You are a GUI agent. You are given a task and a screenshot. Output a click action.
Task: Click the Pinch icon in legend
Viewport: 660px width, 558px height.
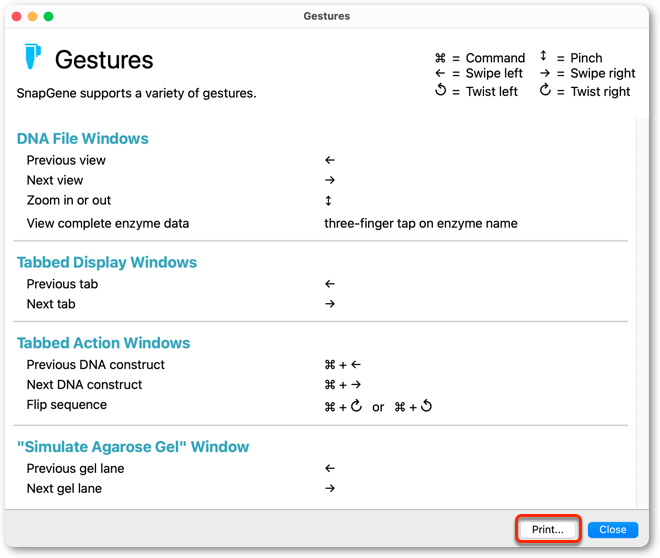(x=543, y=56)
